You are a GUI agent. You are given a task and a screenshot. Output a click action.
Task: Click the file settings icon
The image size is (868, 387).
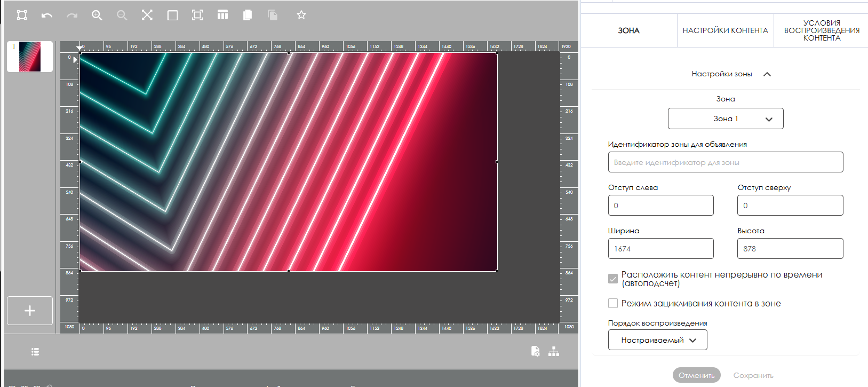[535, 351]
